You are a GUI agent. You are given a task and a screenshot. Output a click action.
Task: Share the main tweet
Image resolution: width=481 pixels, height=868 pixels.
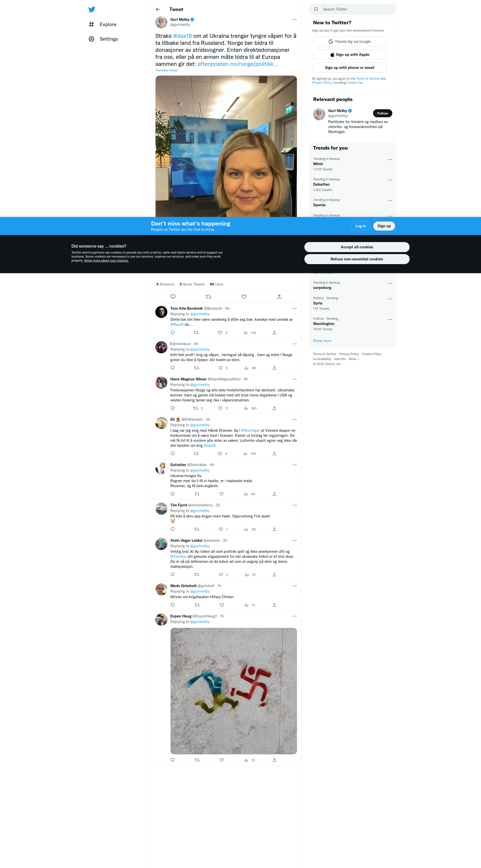(279, 297)
